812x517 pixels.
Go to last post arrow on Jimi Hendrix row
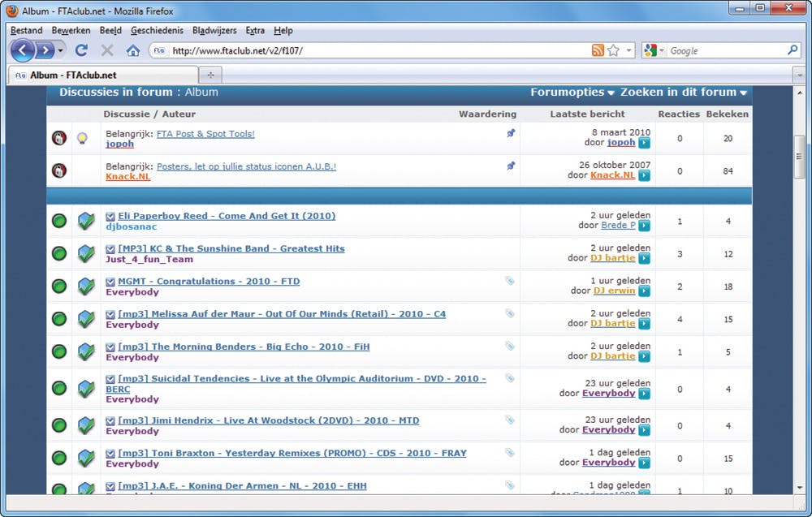[x=644, y=430]
